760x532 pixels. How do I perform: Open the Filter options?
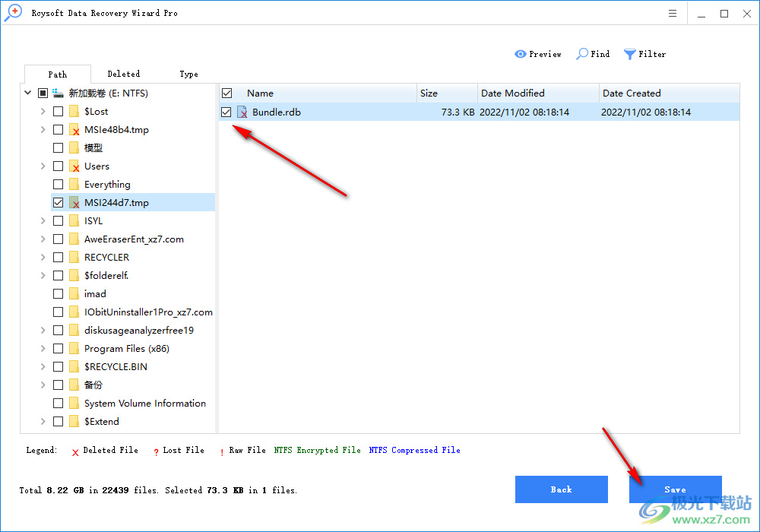[x=644, y=54]
